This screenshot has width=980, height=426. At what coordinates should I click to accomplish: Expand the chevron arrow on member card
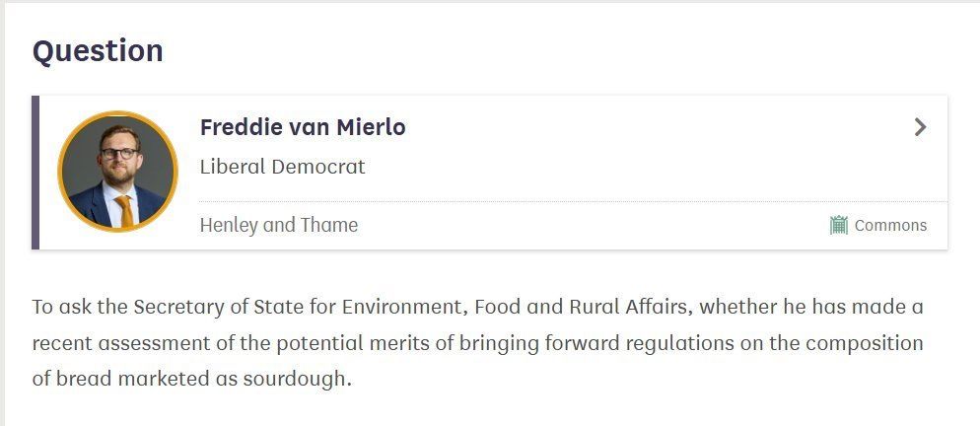[920, 127]
